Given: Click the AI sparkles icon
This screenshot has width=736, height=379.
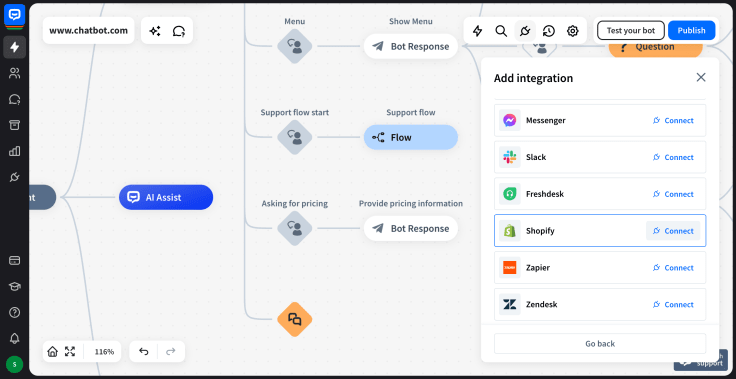Looking at the screenshot, I should (155, 31).
